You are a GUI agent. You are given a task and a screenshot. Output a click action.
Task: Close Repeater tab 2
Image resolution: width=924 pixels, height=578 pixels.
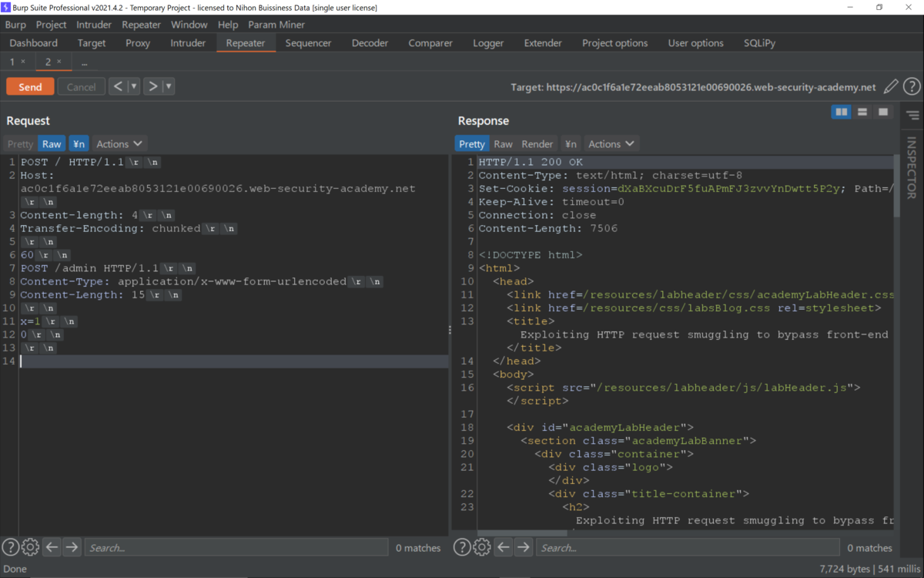pos(59,62)
